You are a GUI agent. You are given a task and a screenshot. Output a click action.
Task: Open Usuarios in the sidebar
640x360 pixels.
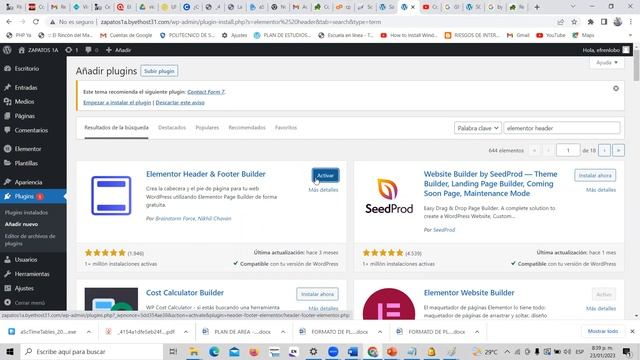26,260
